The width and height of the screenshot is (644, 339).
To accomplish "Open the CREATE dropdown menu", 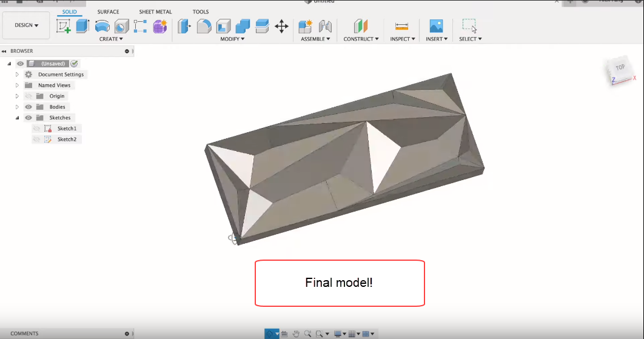I will click(111, 39).
